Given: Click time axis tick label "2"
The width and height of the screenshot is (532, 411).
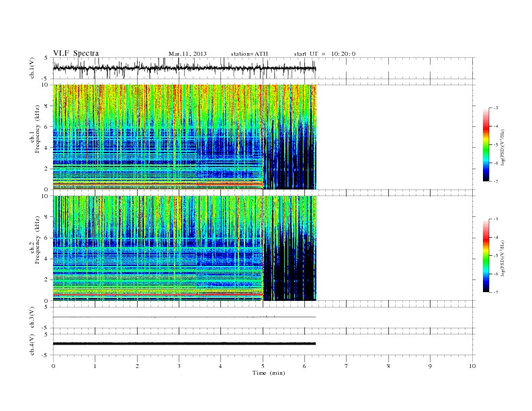Looking at the screenshot, I should (x=137, y=366).
